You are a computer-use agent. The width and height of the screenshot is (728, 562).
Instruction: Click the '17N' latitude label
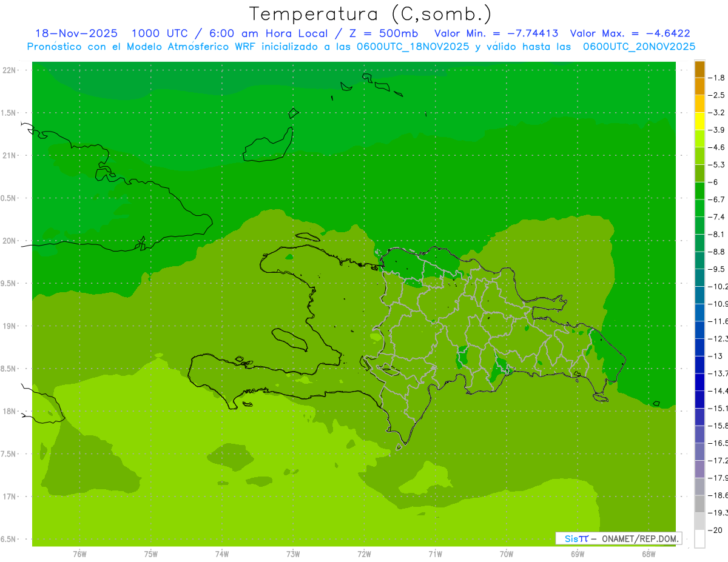[10, 497]
